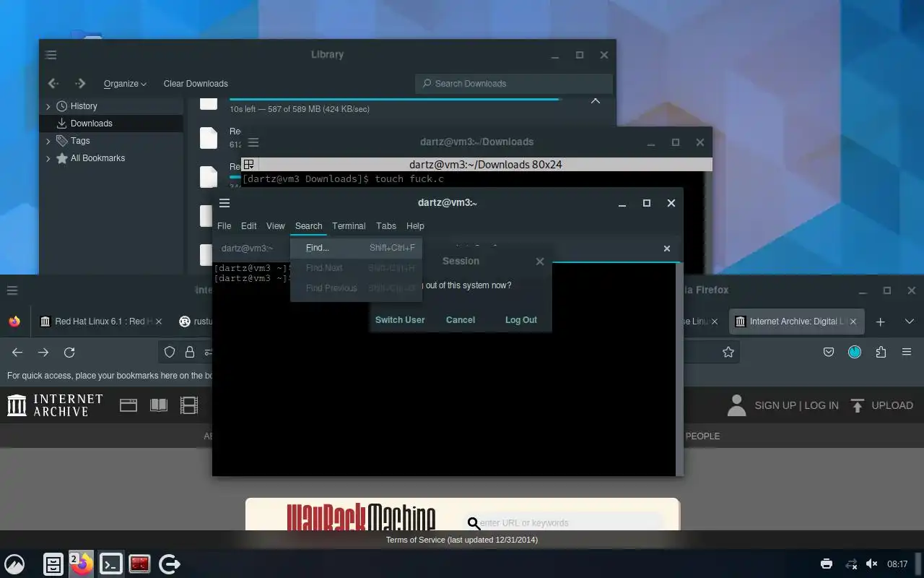
Task: Click Switch User in Session dialog
Action: [400, 319]
